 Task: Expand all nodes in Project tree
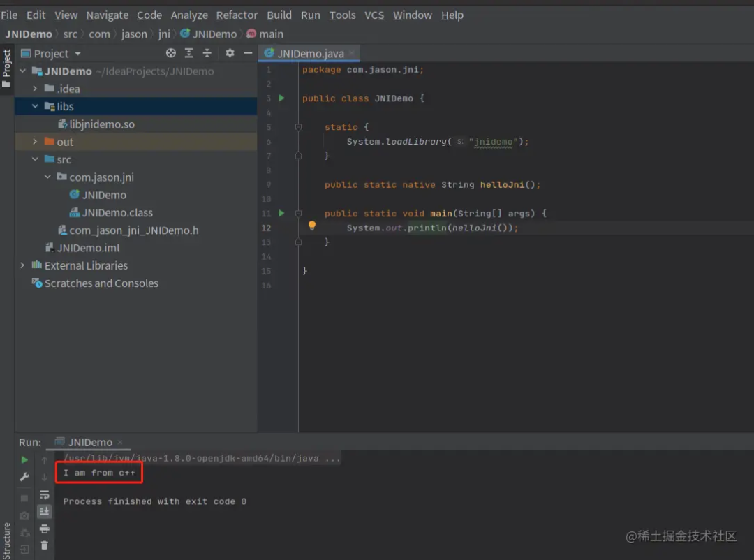tap(189, 53)
